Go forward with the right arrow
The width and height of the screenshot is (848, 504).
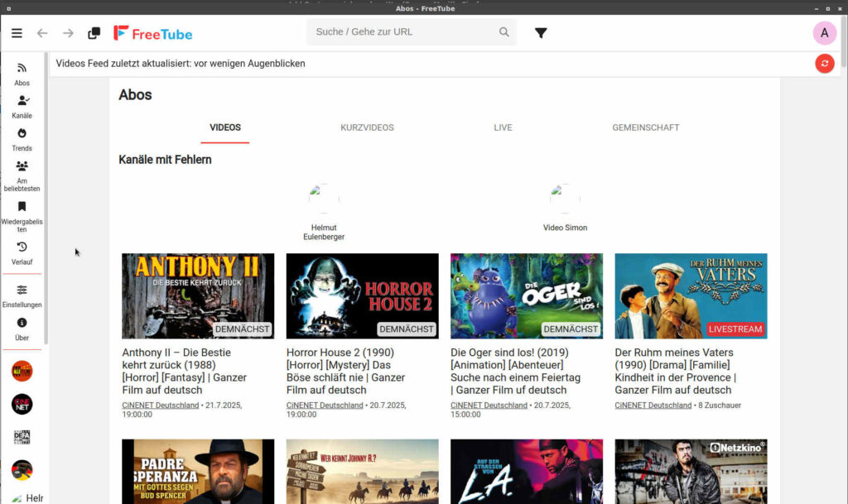point(68,33)
